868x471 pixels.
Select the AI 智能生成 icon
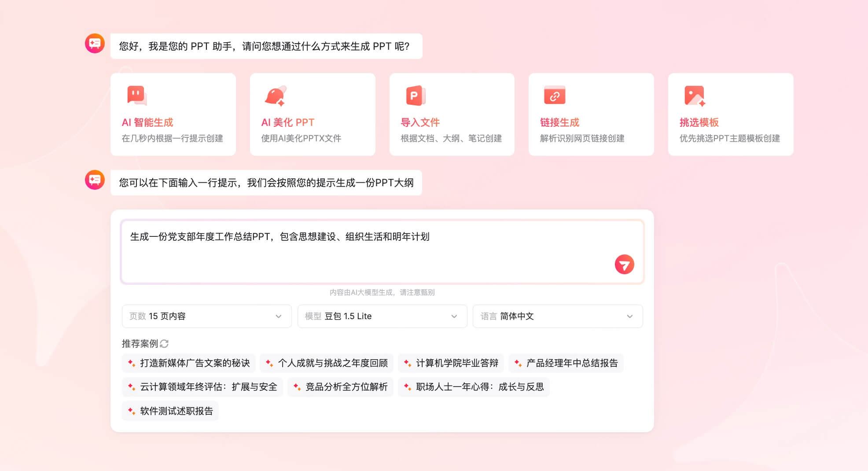point(136,96)
